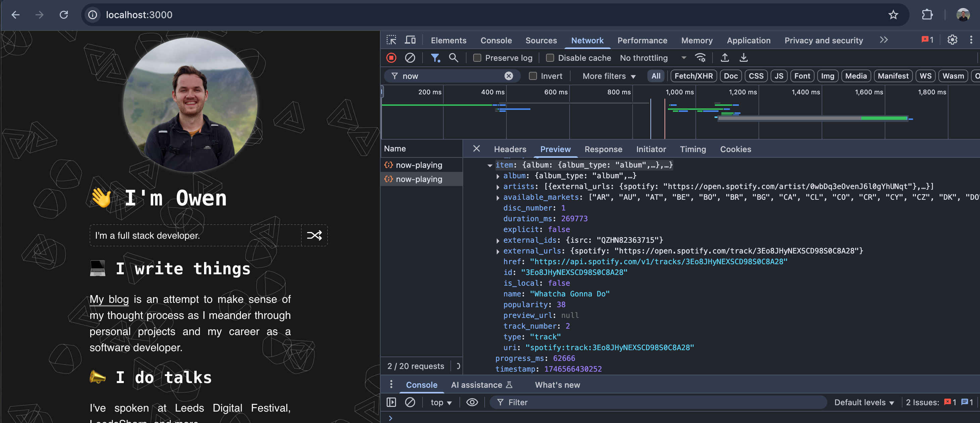Bookmark this page with the star icon

[893, 15]
